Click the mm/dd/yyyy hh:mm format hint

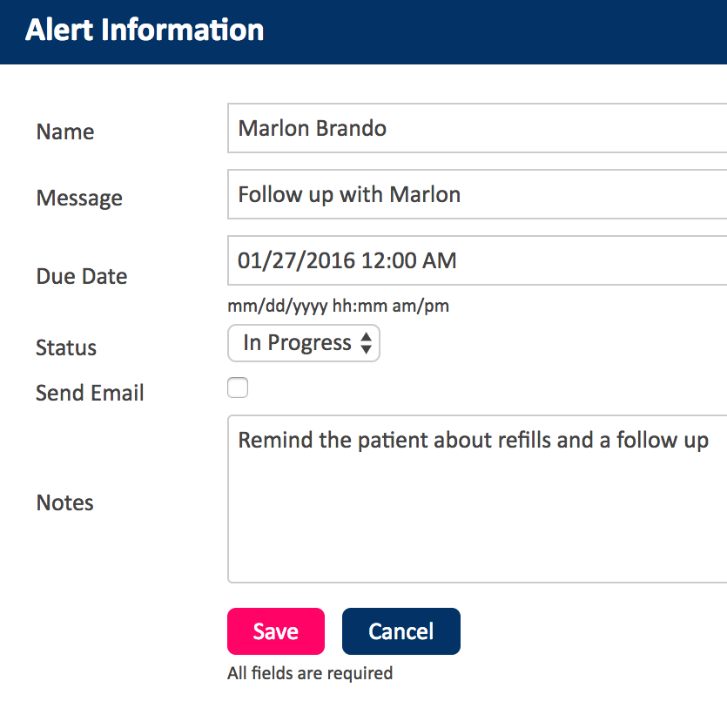[339, 306]
